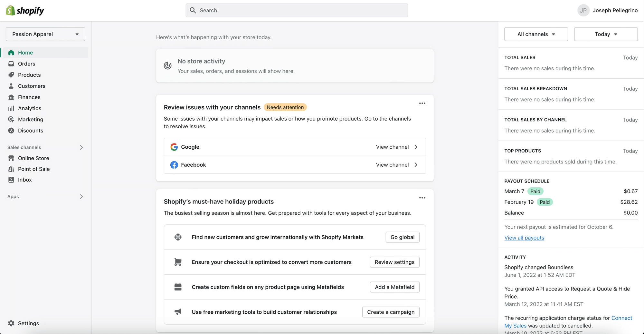This screenshot has height=334, width=644.
Task: Click the search magnifier icon
Action: click(x=193, y=10)
